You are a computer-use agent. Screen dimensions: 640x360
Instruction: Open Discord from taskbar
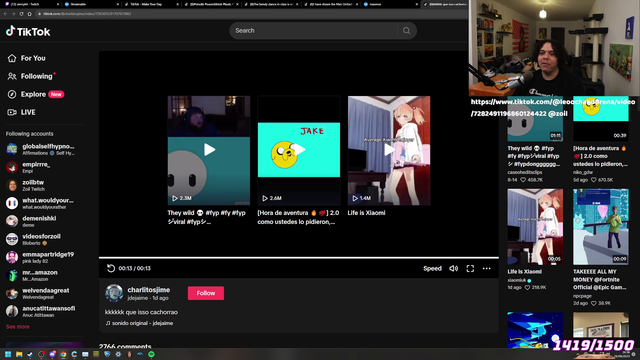tap(52, 354)
